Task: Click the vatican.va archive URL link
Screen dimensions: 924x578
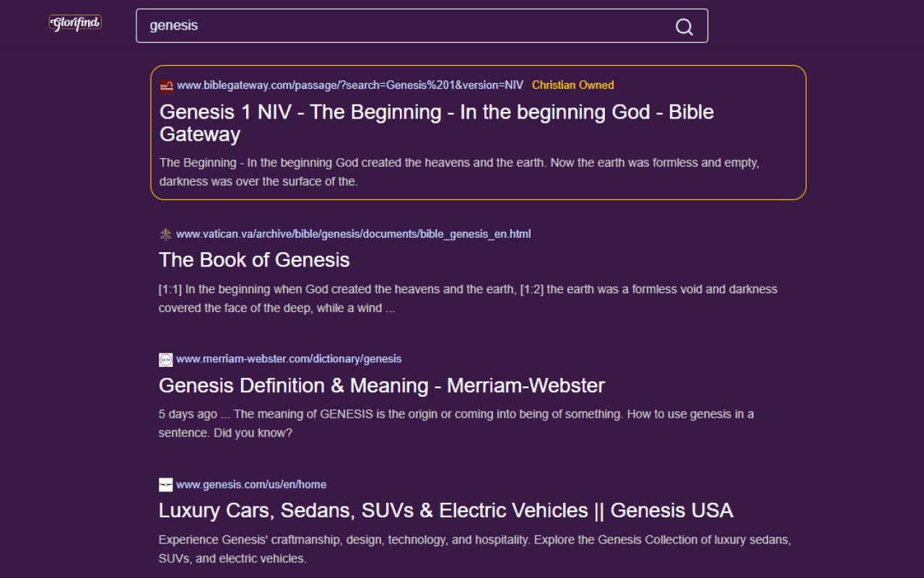Action: click(353, 234)
